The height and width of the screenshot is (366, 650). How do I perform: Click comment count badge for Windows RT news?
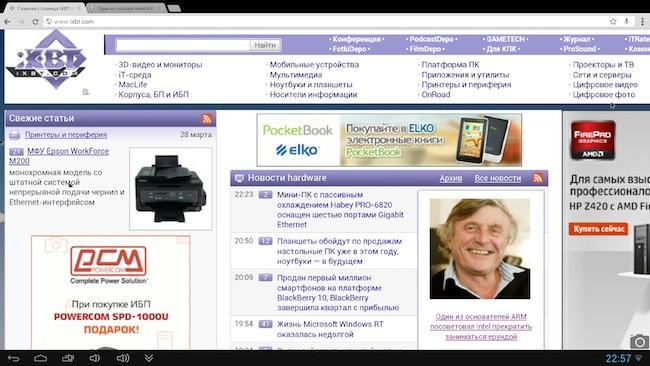(265, 324)
